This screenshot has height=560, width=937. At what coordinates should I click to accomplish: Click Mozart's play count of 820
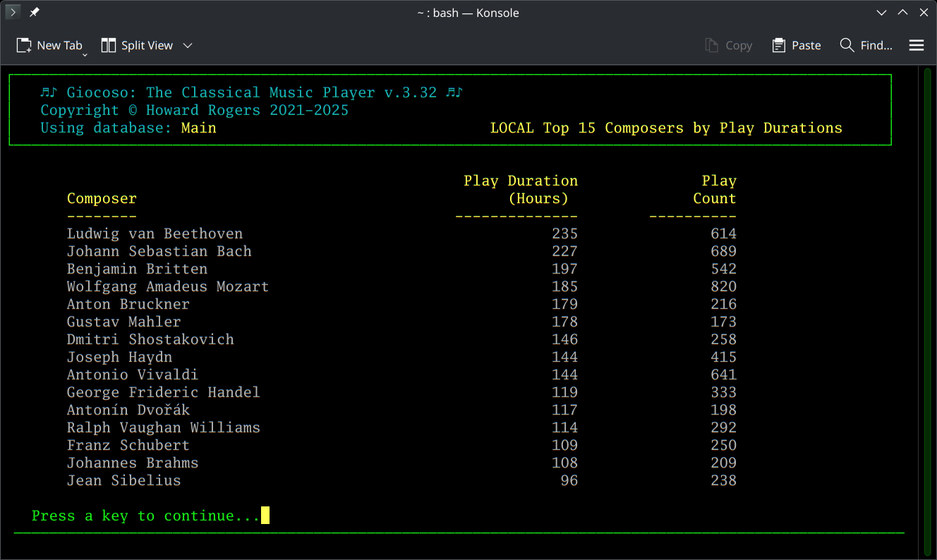723,286
